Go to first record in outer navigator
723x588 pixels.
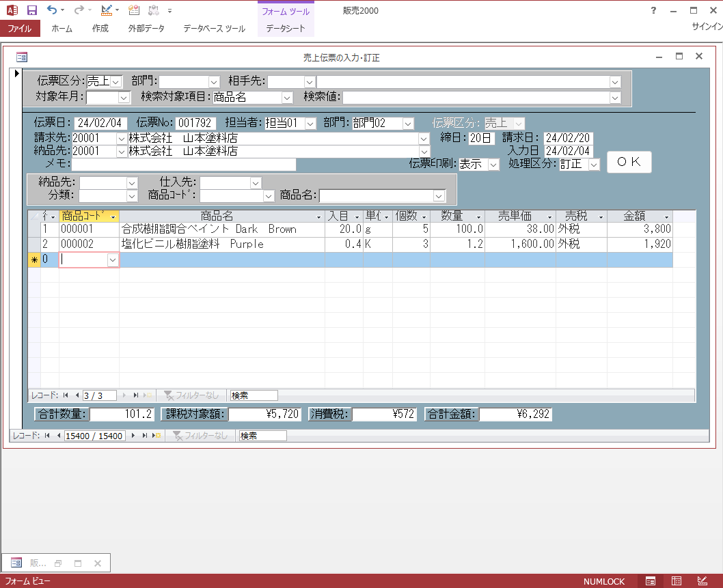click(48, 436)
